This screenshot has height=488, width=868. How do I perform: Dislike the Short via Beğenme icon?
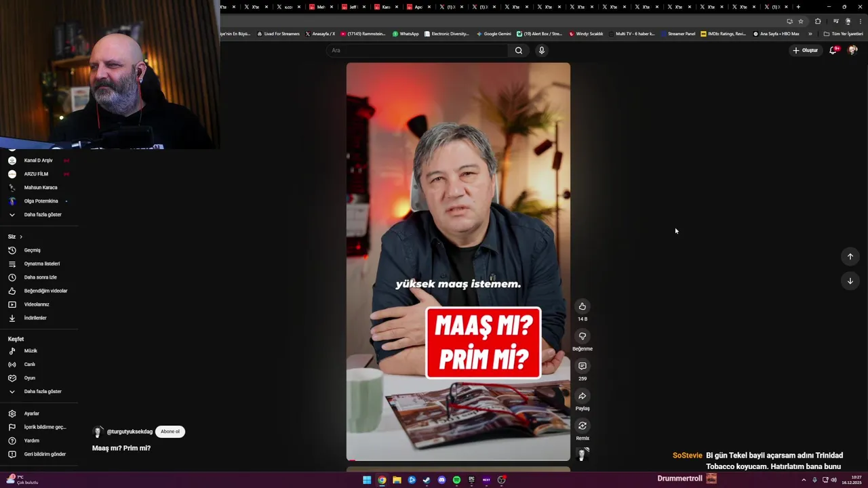(582, 336)
